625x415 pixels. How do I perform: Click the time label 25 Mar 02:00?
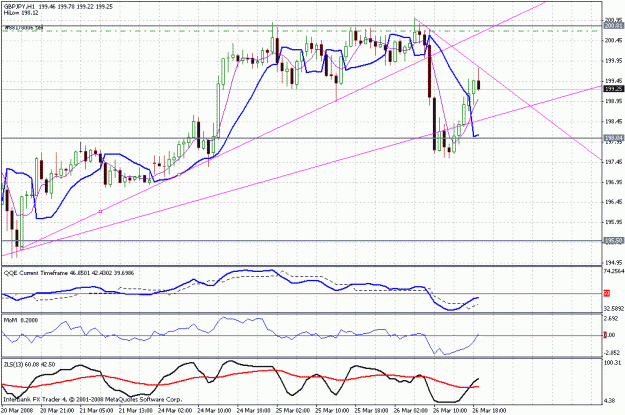(x=293, y=410)
